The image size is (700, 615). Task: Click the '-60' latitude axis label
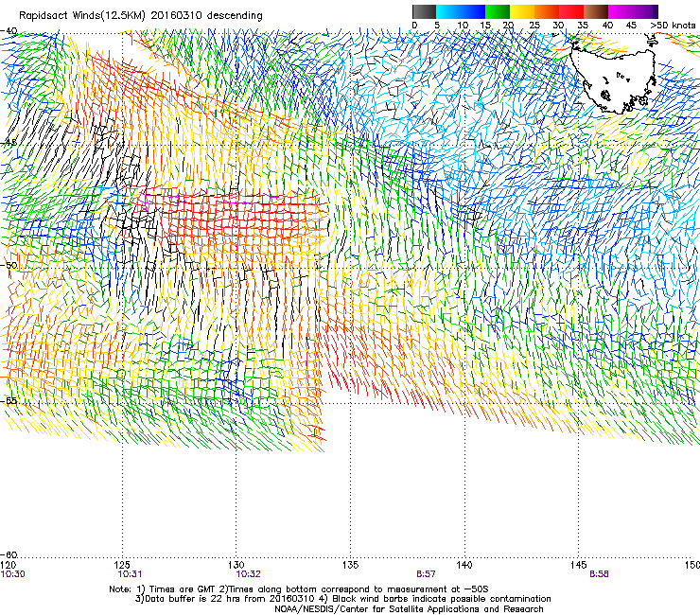pyautogui.click(x=9, y=554)
